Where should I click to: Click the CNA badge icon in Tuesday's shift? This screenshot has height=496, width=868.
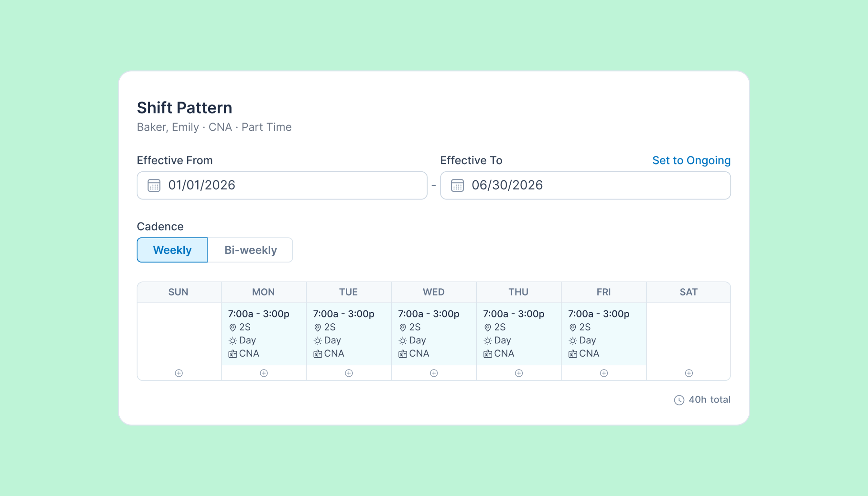point(318,354)
